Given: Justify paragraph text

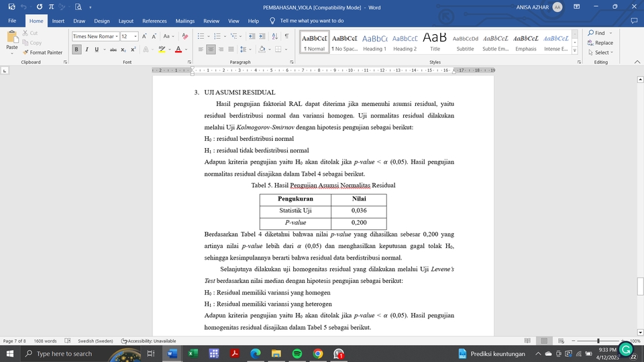Looking at the screenshot, I should click(231, 50).
